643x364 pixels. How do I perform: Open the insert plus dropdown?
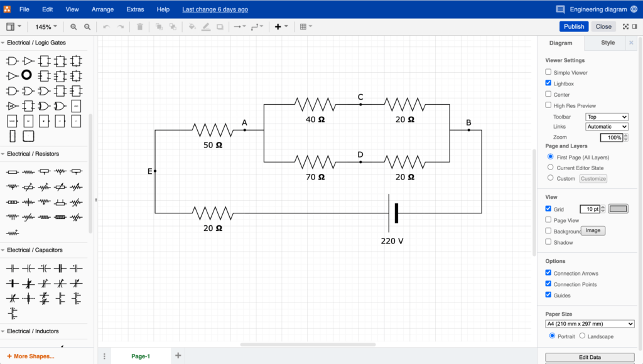click(281, 26)
